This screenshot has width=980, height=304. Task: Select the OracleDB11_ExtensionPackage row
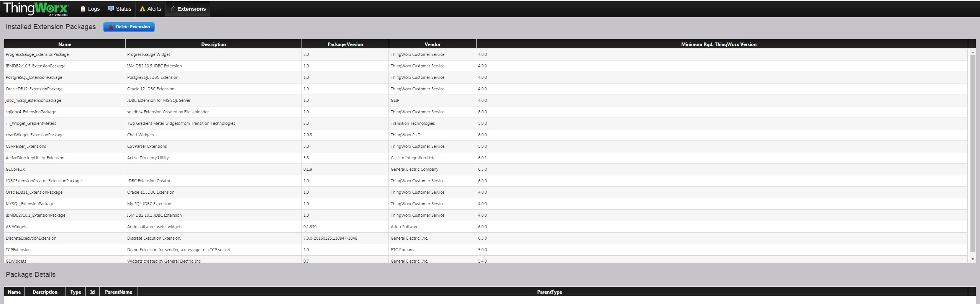pyautogui.click(x=486, y=192)
